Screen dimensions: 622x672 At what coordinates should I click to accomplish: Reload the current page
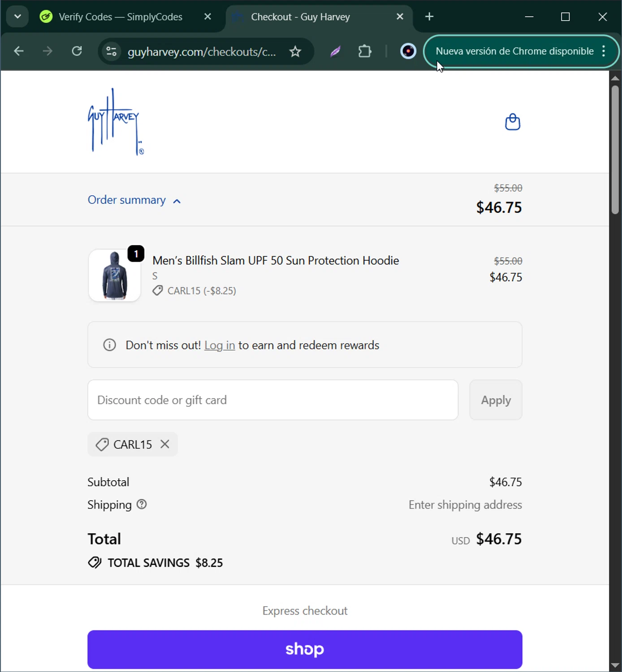click(77, 51)
